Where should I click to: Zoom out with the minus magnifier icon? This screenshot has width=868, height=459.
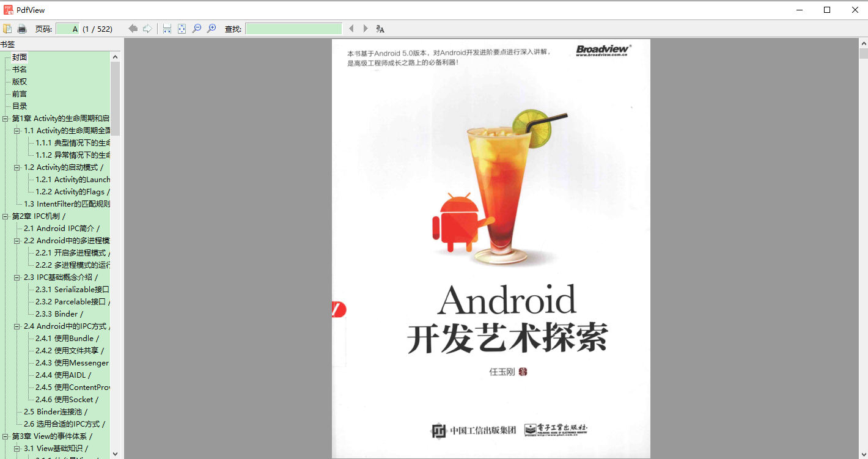(196, 29)
